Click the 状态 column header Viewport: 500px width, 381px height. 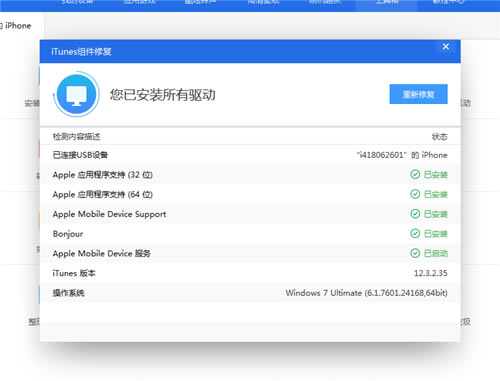click(x=440, y=136)
